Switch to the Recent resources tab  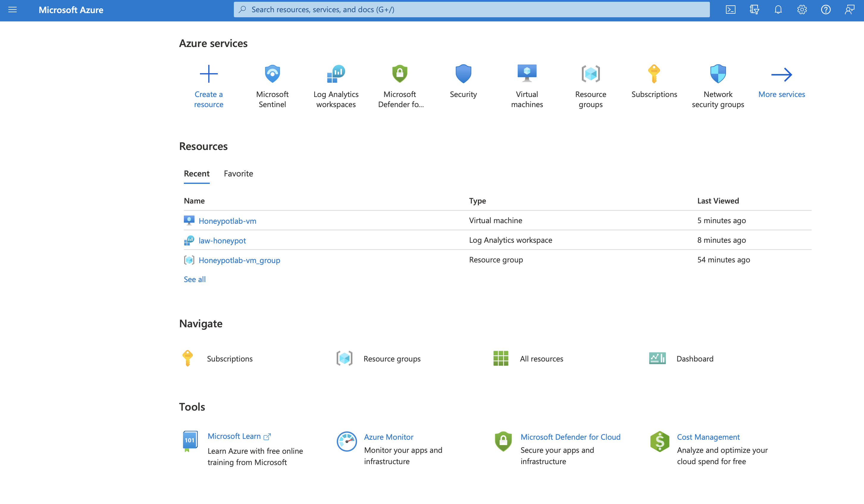[196, 173]
